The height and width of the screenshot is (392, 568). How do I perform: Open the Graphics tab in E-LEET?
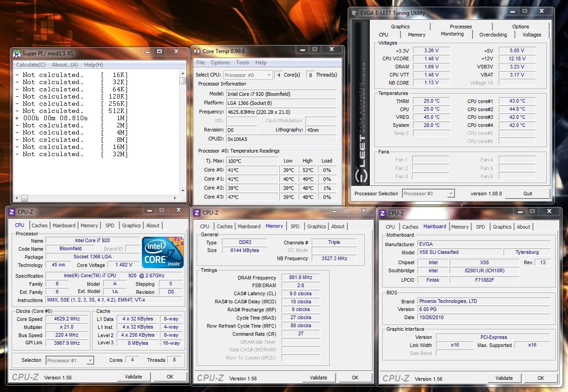coord(400,27)
